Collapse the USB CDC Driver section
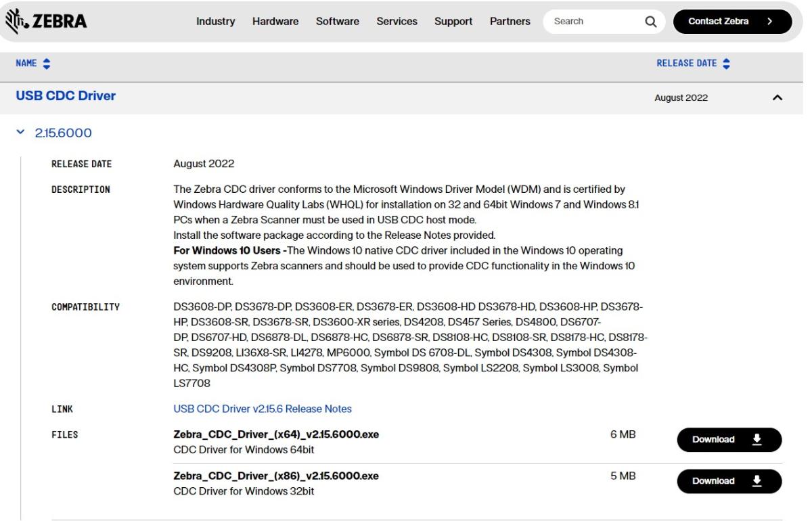The width and height of the screenshot is (812, 521). click(777, 98)
